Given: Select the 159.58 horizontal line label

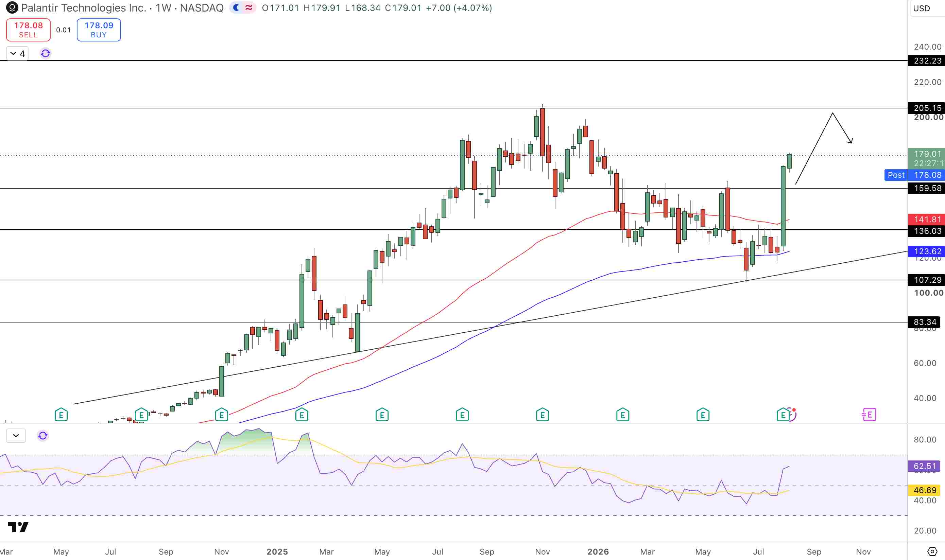Looking at the screenshot, I should pyautogui.click(x=927, y=188).
